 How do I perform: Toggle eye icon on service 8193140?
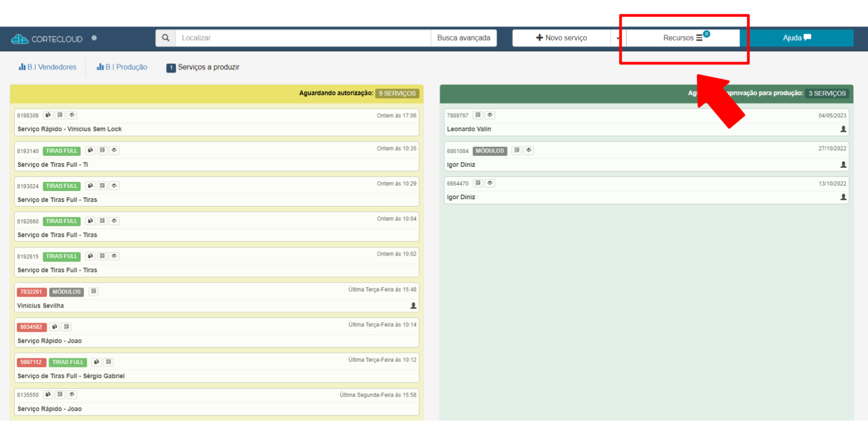pos(115,150)
